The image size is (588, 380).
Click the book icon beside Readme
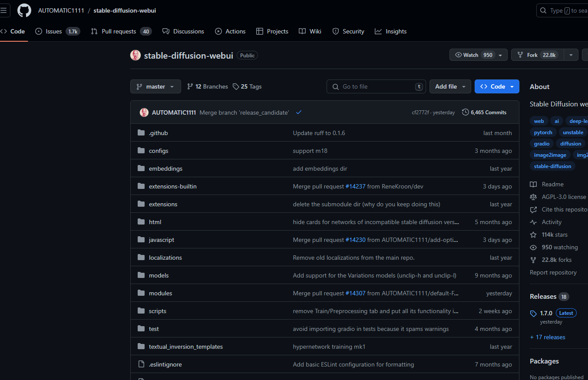click(x=533, y=184)
